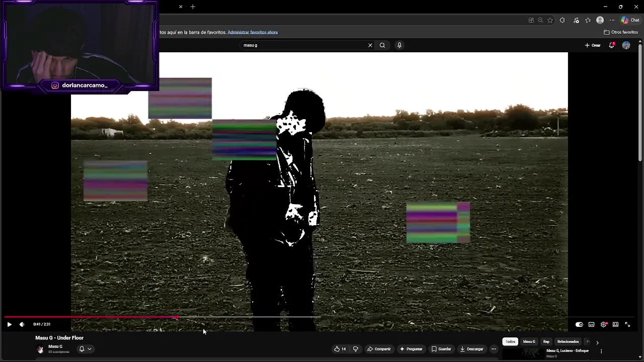This screenshot has height=362, width=644.
Task: Mute the video volume speaker icon
Action: coord(22,324)
